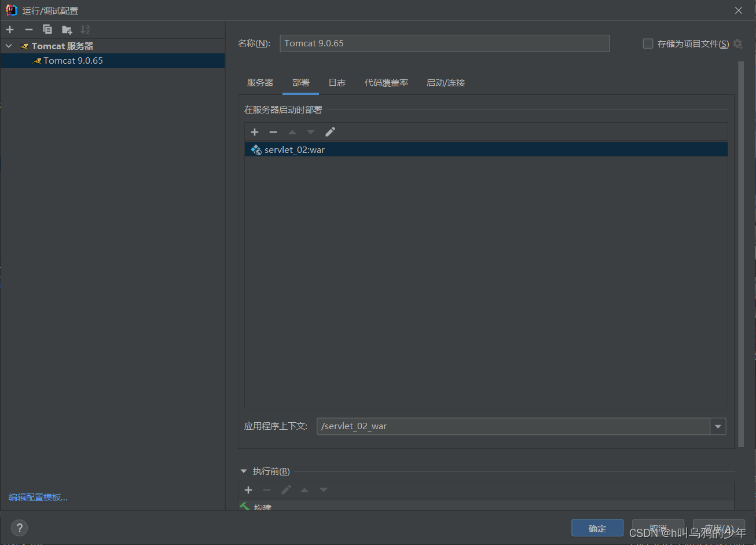Add deployment artifact with plus icon
Image resolution: width=756 pixels, height=545 pixels.
coord(255,132)
